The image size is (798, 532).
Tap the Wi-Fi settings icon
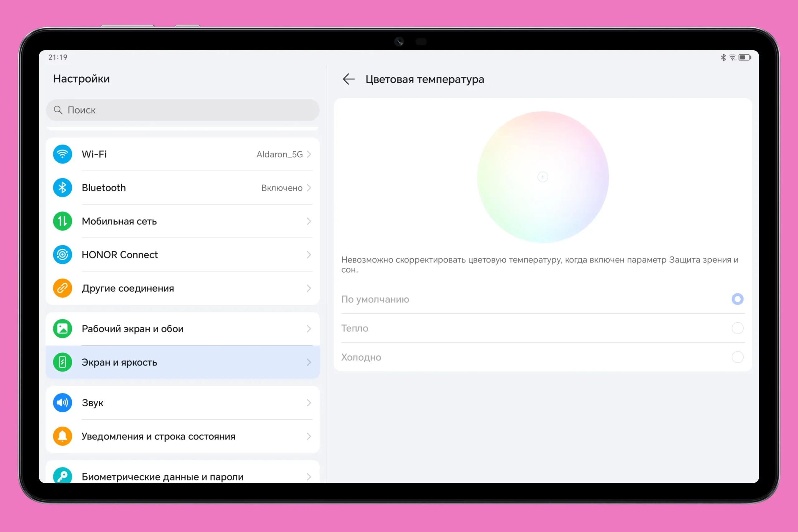pyautogui.click(x=62, y=154)
